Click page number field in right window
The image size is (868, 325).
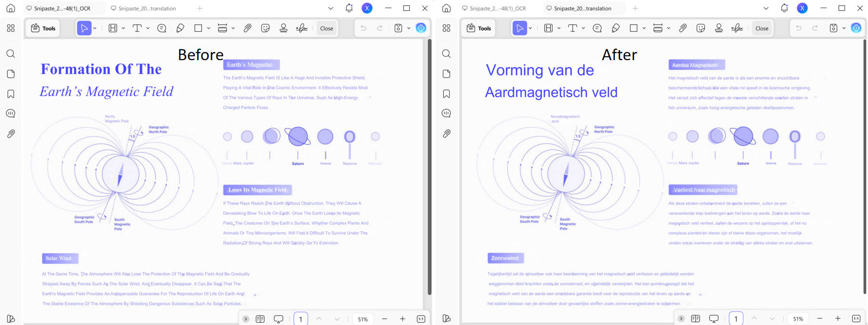[736, 319]
